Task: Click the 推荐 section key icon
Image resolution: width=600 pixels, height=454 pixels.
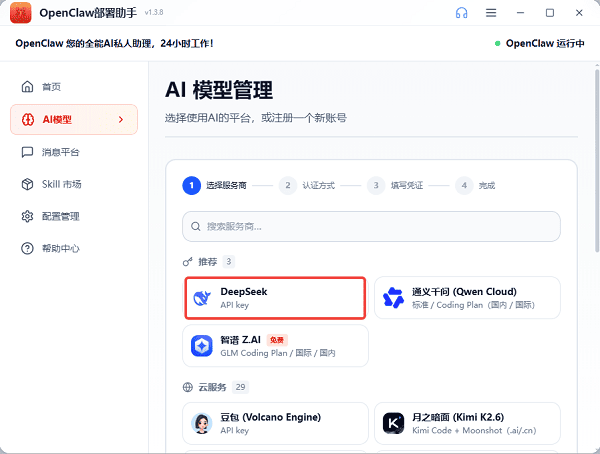Action: coord(188,262)
